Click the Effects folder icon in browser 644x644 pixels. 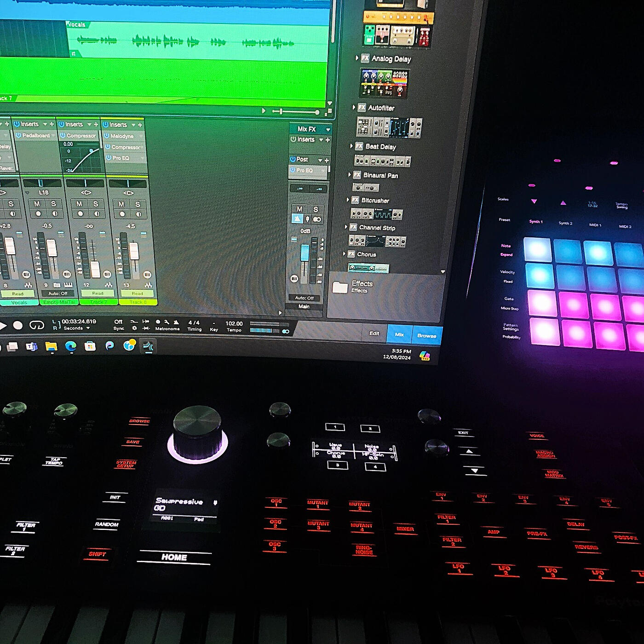(x=340, y=287)
